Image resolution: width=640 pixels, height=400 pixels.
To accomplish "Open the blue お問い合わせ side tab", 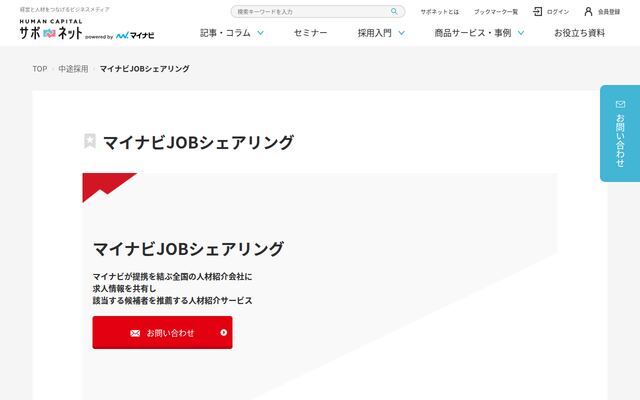I will click(x=620, y=133).
